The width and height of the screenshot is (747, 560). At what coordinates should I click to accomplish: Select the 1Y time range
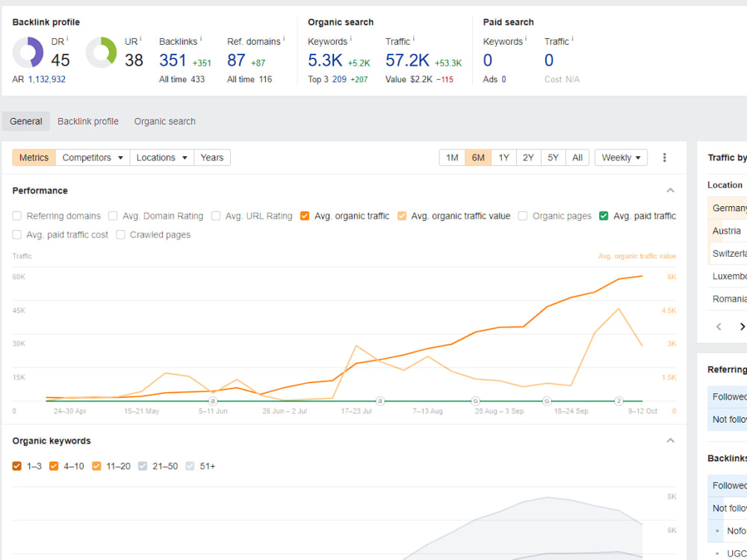tap(503, 158)
